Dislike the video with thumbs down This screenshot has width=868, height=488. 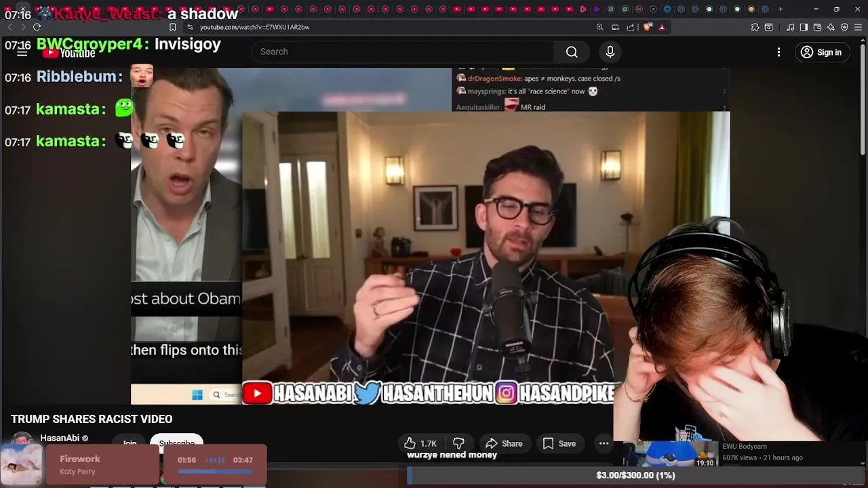tap(458, 443)
